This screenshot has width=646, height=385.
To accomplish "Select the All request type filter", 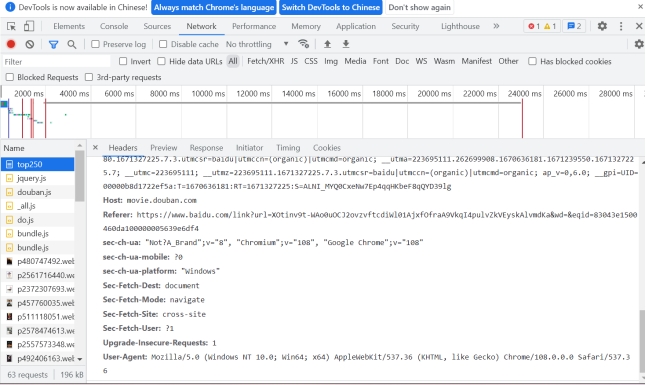I will (x=233, y=61).
